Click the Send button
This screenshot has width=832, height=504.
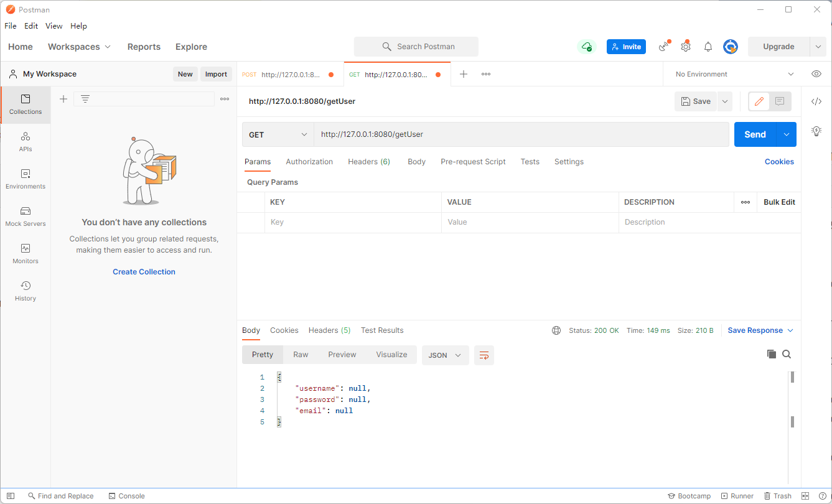point(755,134)
